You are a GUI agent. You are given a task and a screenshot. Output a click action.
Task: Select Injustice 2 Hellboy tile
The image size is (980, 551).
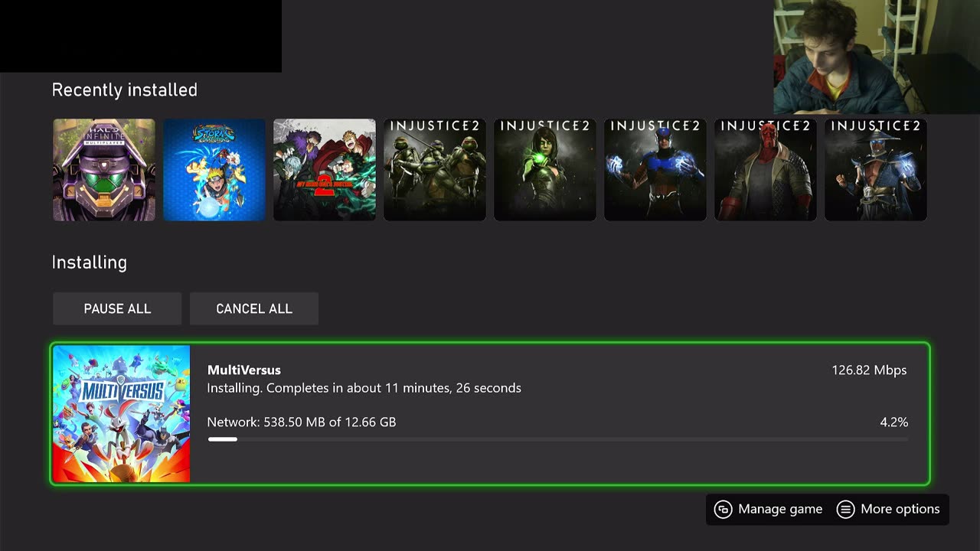[x=766, y=170]
